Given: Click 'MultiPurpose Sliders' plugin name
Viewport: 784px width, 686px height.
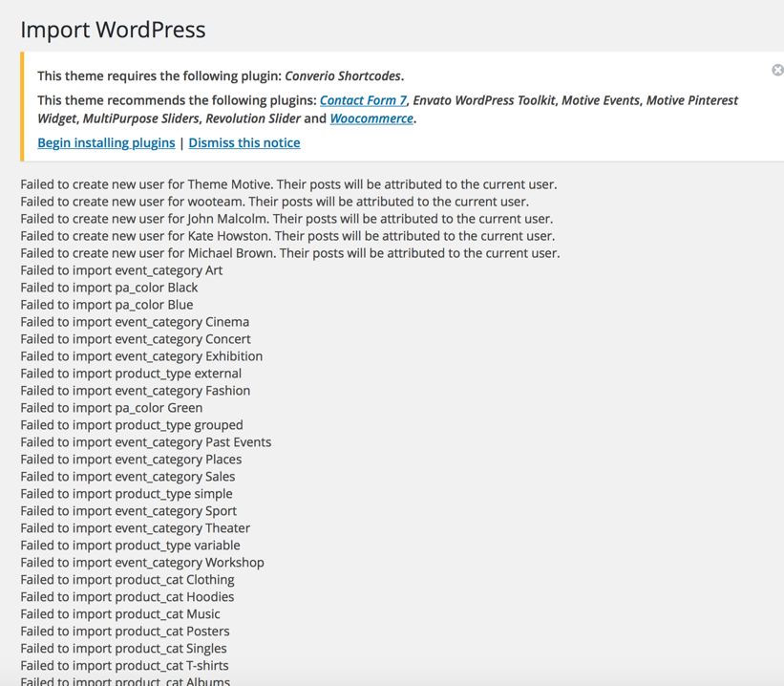Looking at the screenshot, I should [x=141, y=118].
